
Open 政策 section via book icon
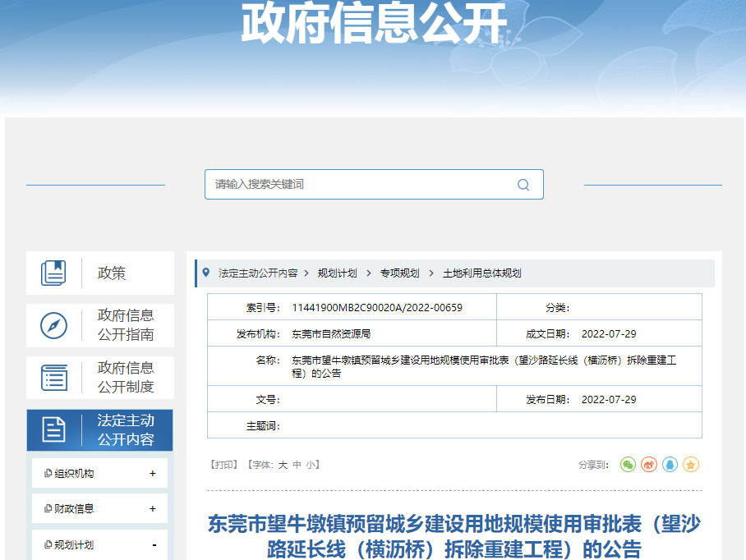point(53,273)
